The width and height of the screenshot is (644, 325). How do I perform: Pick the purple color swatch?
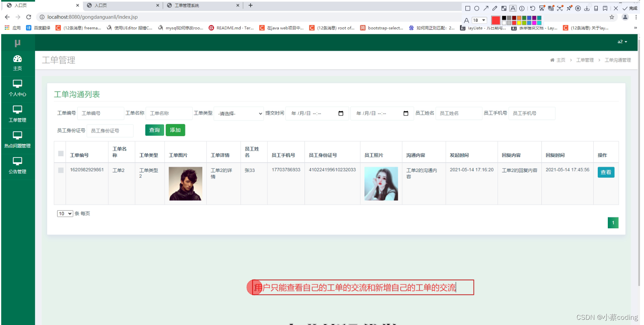click(x=534, y=18)
